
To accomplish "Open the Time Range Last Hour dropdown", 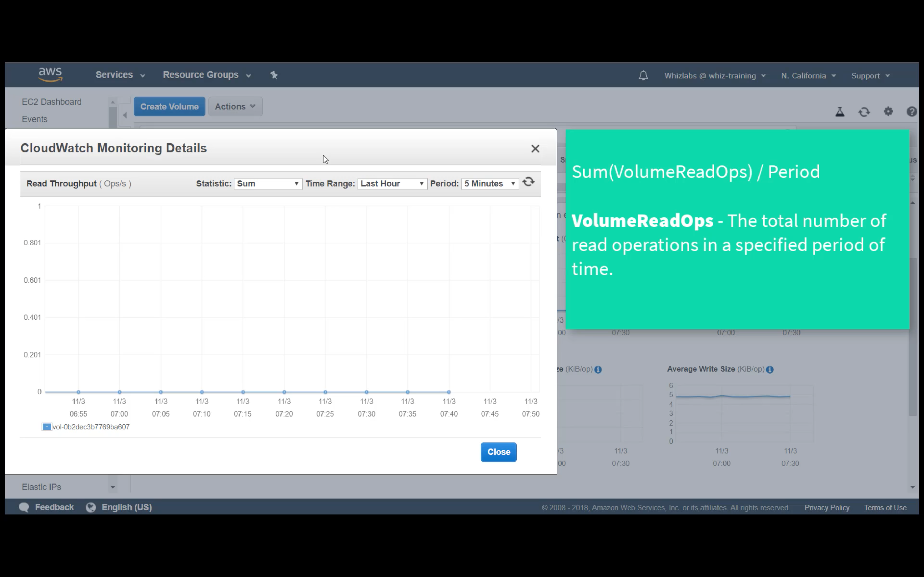I will coord(392,184).
